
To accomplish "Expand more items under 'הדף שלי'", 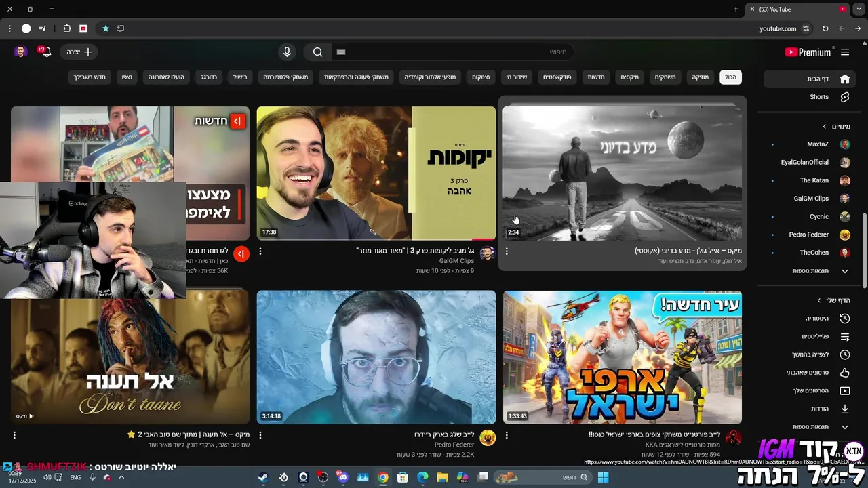I will pos(811,427).
